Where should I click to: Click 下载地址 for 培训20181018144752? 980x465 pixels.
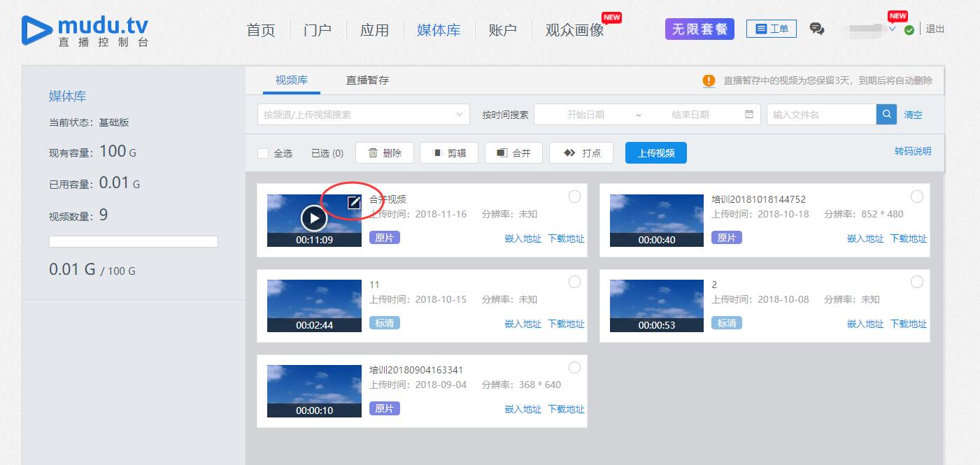(x=909, y=238)
